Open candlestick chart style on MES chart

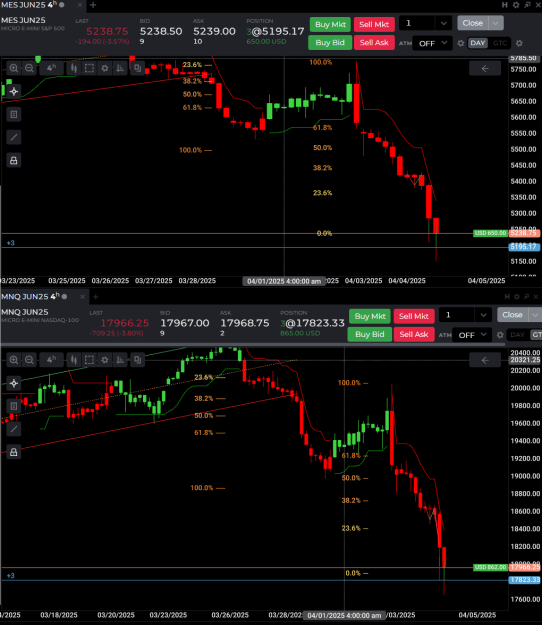(x=74, y=68)
